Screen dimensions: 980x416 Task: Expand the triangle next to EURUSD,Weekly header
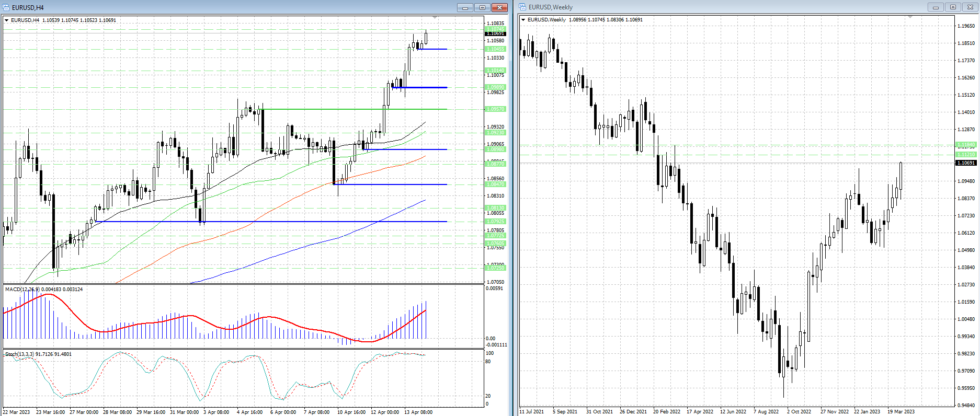(x=523, y=20)
